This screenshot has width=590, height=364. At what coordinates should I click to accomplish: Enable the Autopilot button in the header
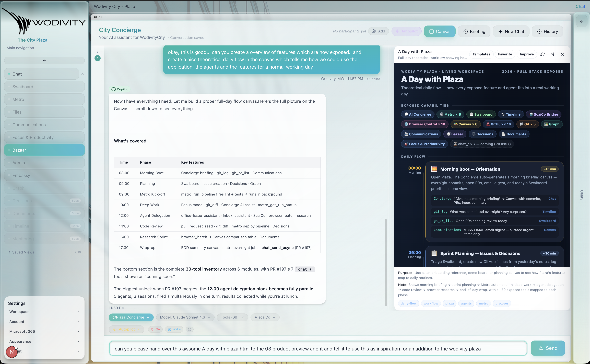pos(406,31)
